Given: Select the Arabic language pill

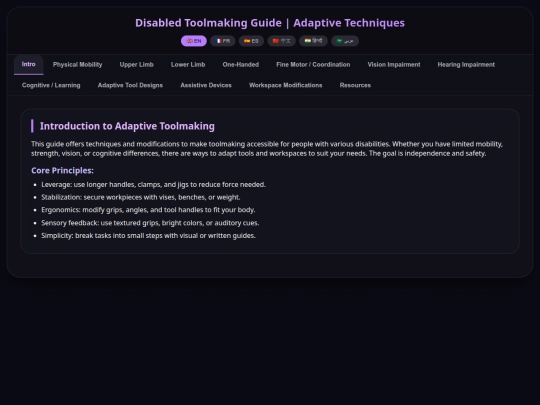Looking at the screenshot, I should [345, 41].
